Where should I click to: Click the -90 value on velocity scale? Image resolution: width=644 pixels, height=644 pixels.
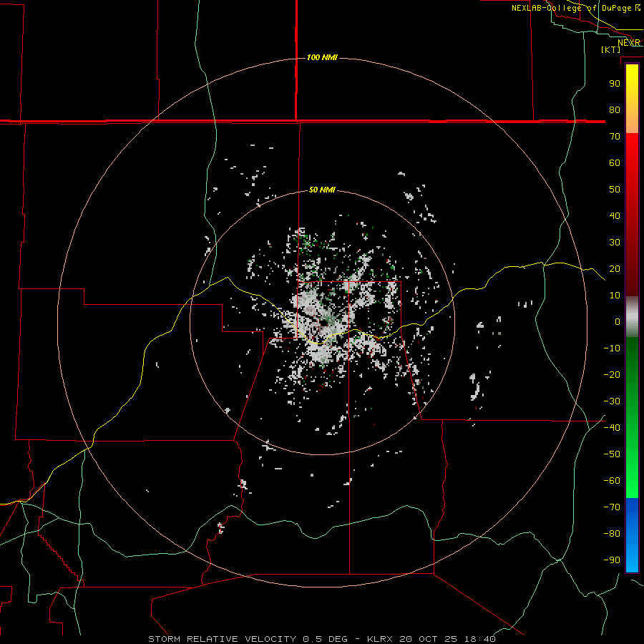612,560
